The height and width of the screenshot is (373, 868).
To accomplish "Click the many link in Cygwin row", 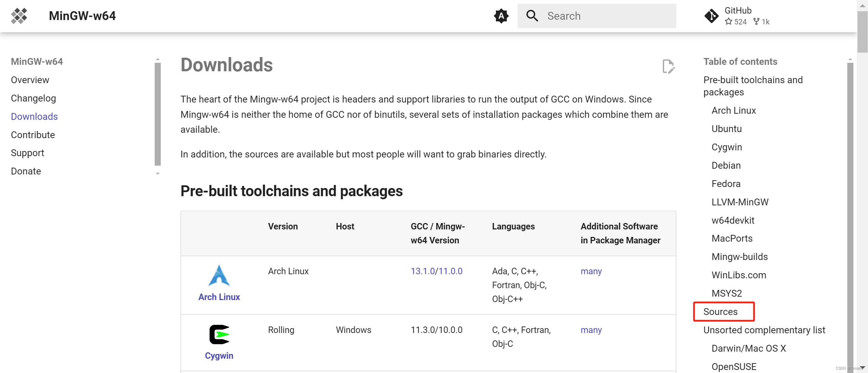I will pyautogui.click(x=591, y=330).
